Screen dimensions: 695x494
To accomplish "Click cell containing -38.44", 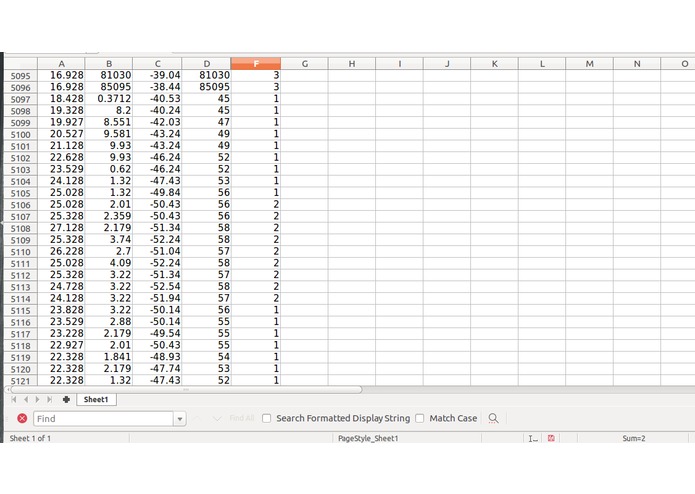I will coord(157,87).
